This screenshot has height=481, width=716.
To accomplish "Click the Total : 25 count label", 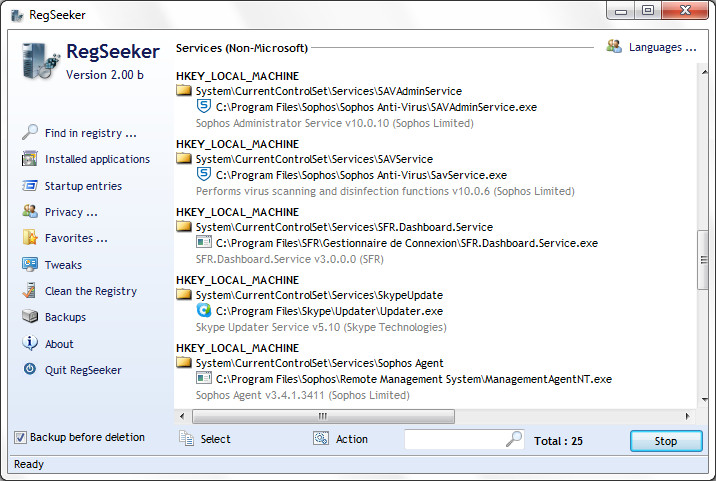I will (558, 441).
